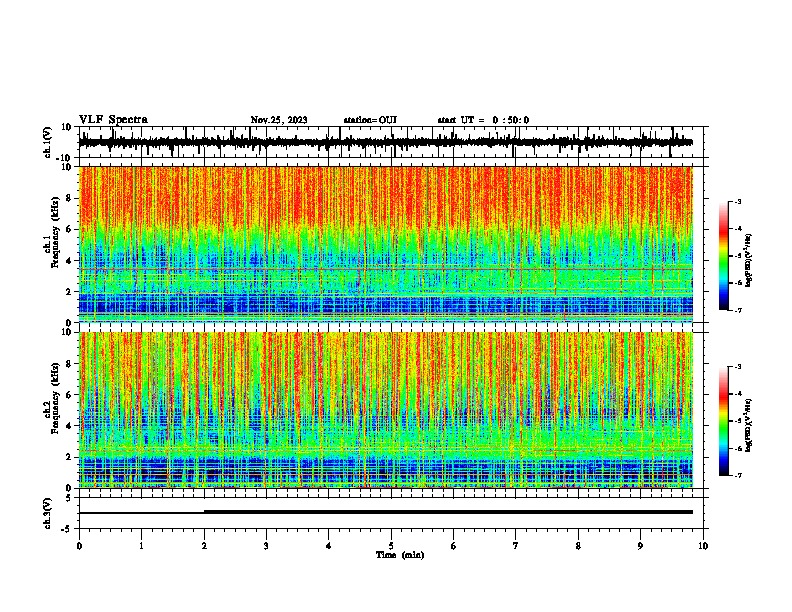Click the "3" tick label on time axis
The image size is (792, 612).
pyautogui.click(x=266, y=546)
